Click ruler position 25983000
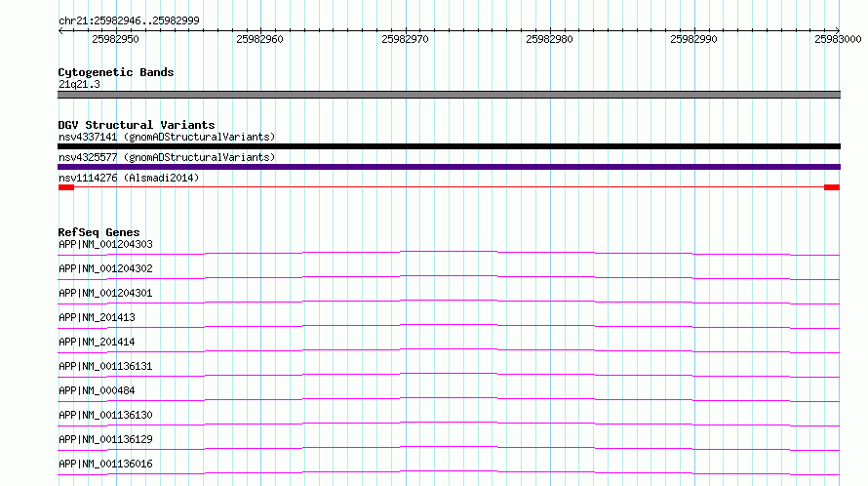Viewport: 868px width, 486px height. 838,39
